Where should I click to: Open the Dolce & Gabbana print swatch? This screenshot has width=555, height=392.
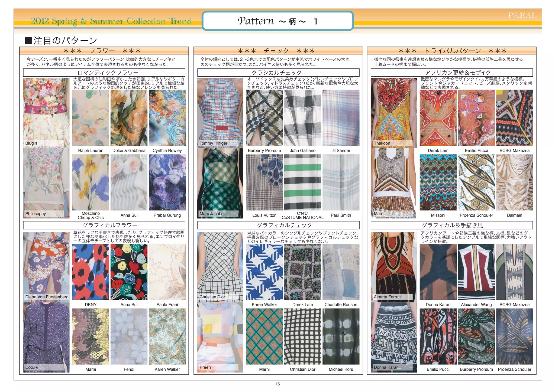[x=129, y=118]
